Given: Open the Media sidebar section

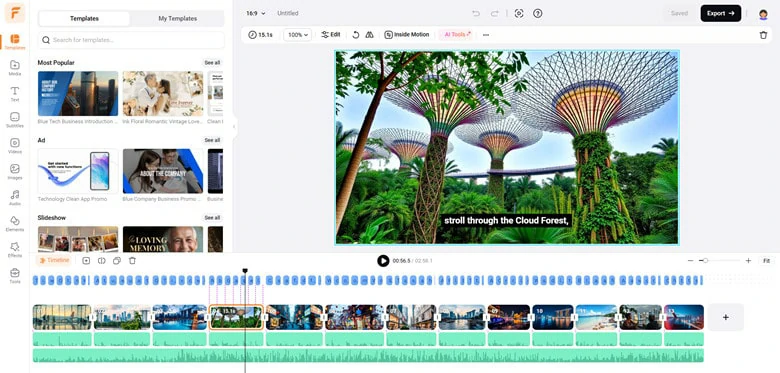Looking at the screenshot, I should click(14, 68).
